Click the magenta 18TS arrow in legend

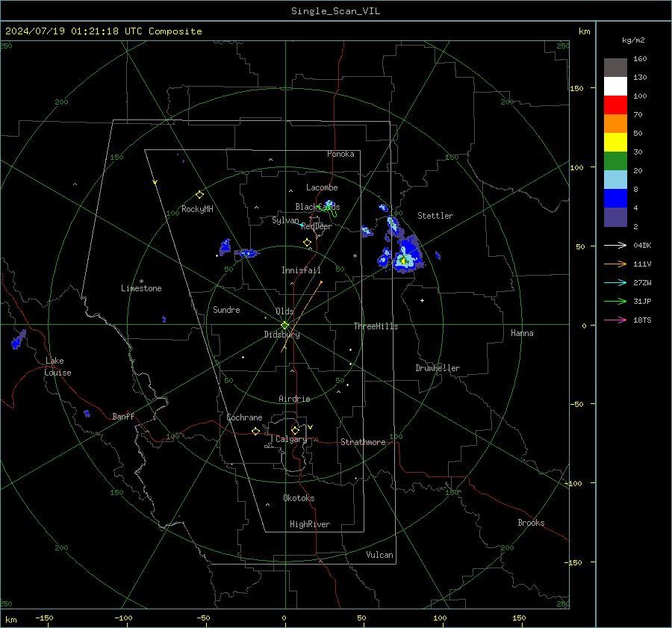(x=615, y=320)
